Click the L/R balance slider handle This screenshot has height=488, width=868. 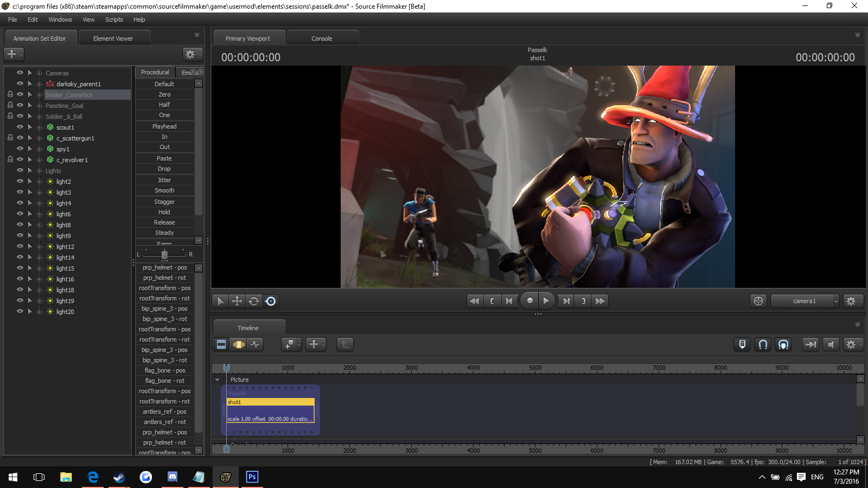tap(164, 254)
